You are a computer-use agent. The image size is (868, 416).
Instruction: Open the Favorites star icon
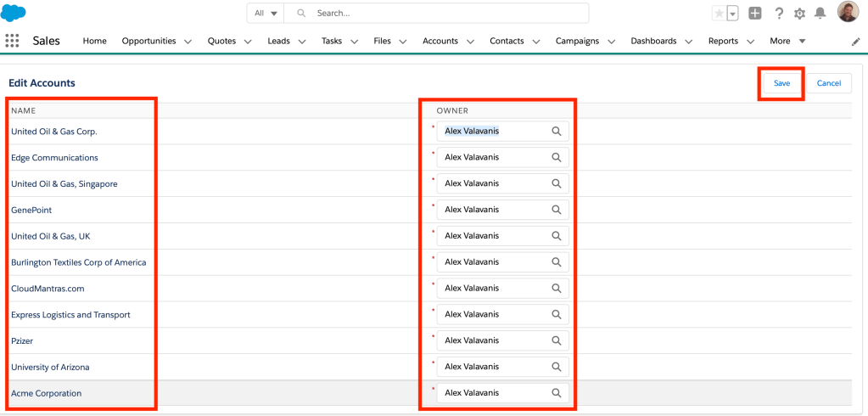[x=719, y=14]
